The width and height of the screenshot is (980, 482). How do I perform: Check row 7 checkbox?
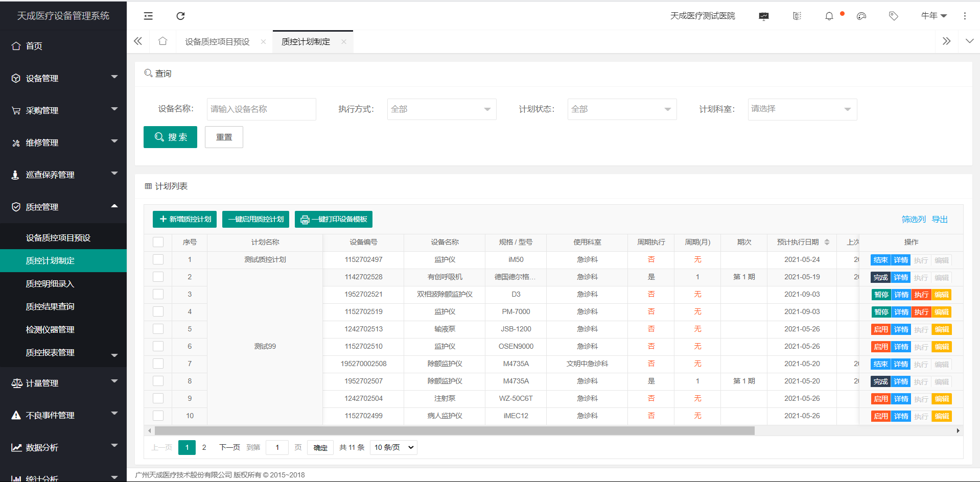coord(158,364)
